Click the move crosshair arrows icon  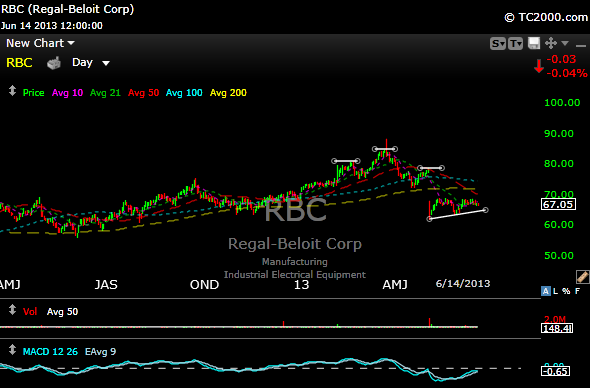(x=551, y=43)
